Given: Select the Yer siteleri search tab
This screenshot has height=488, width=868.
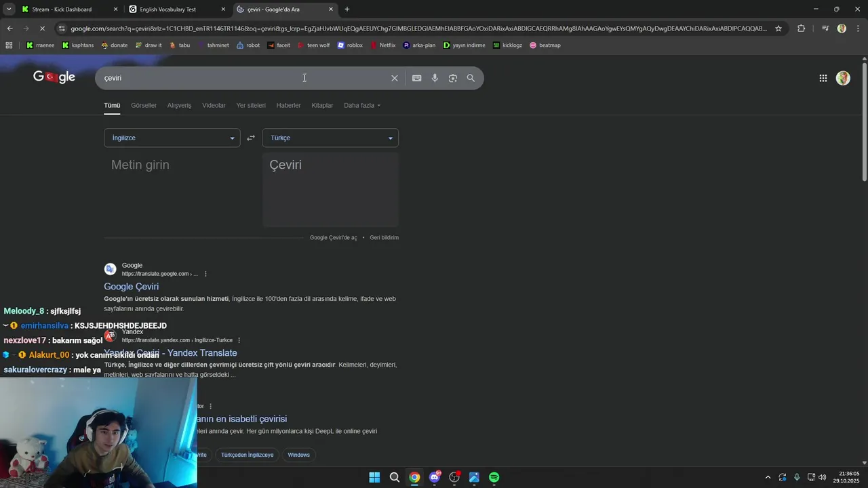Looking at the screenshot, I should tap(251, 105).
